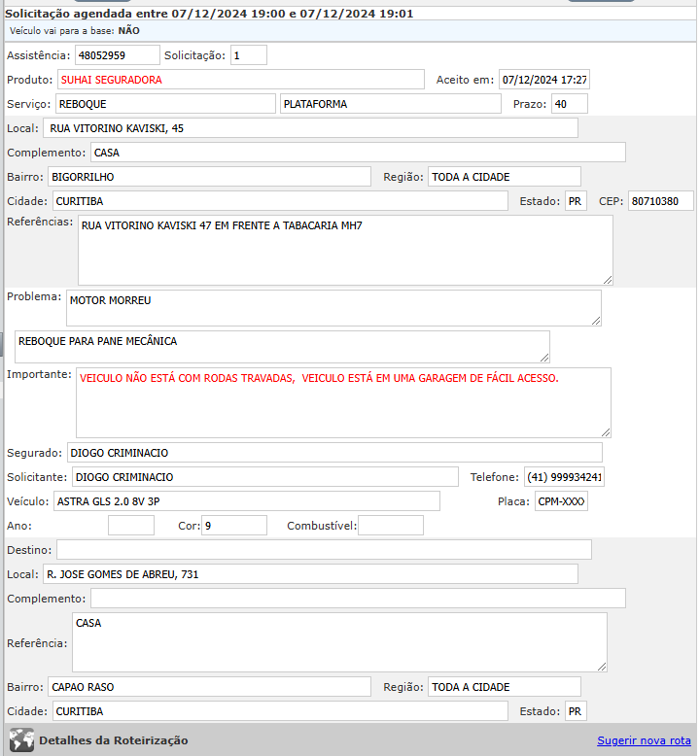
Task: Click the empty destination Complemento field
Action: click(358, 599)
